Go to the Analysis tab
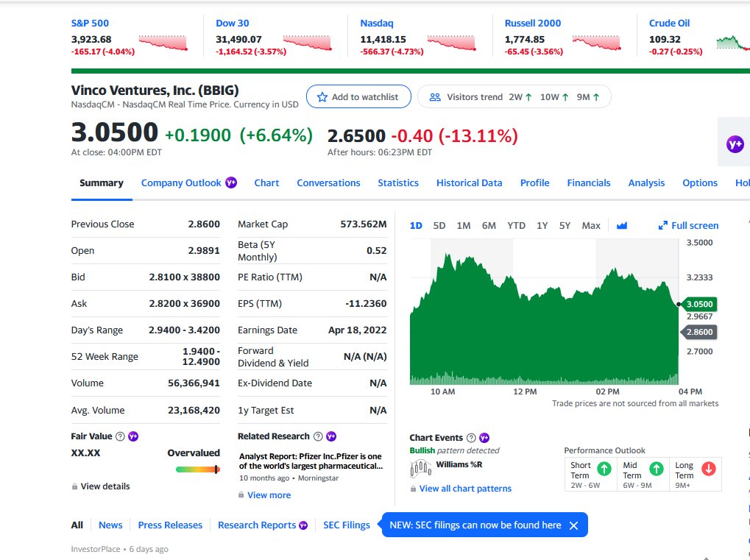The image size is (750, 560). tap(646, 182)
